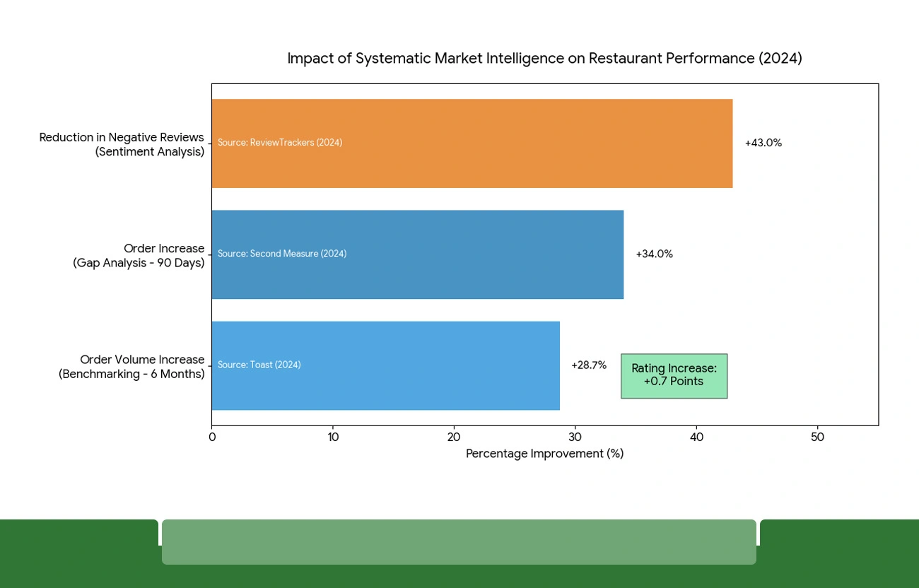Click the Source: Toast (2024) label
919x588 pixels.
259,365
